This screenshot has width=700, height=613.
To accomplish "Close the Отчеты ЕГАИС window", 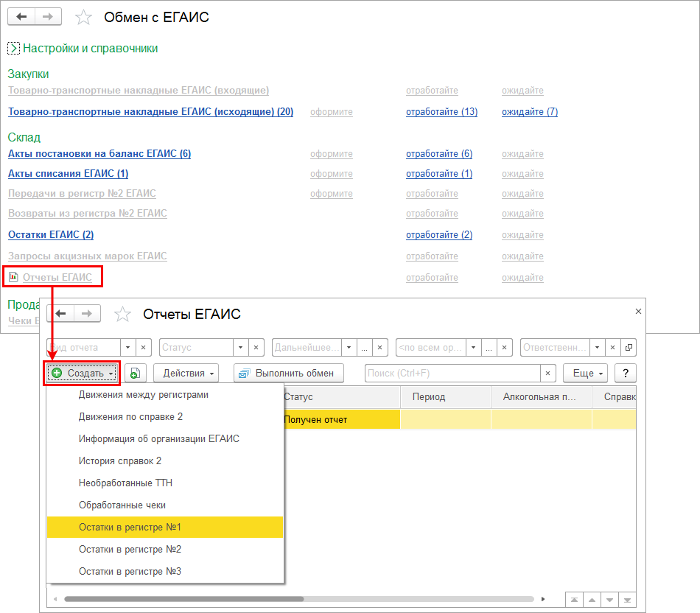I will pyautogui.click(x=638, y=311).
